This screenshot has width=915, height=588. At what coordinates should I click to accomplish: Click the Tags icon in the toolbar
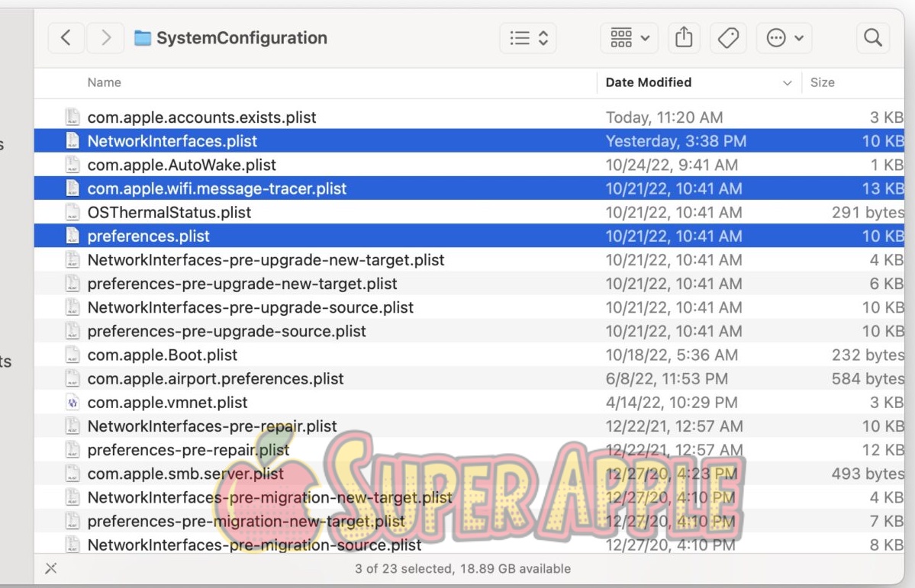click(x=728, y=37)
